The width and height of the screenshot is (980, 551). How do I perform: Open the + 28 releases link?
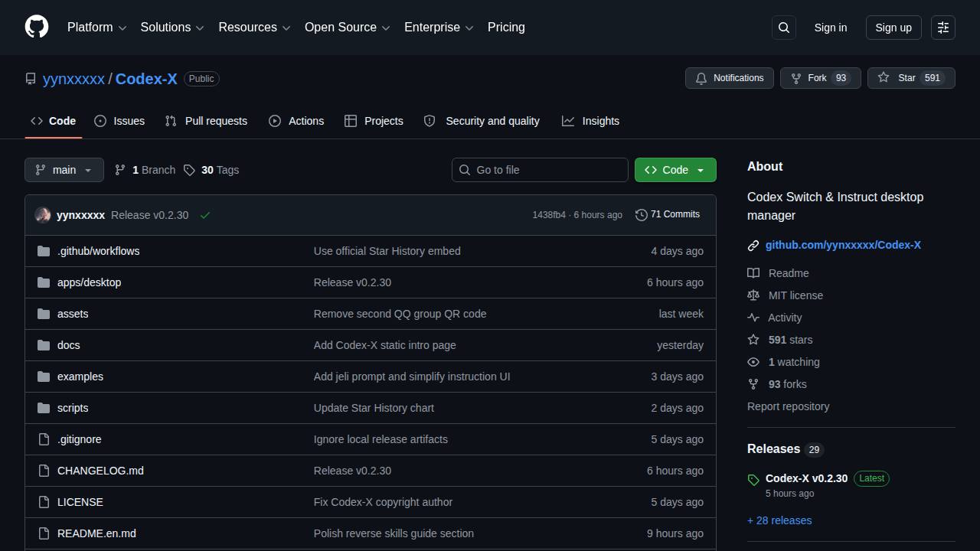click(x=779, y=520)
